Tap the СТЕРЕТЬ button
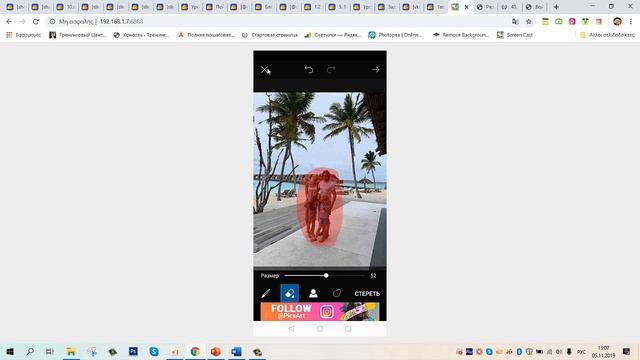This screenshot has height=360, width=640. (x=367, y=293)
